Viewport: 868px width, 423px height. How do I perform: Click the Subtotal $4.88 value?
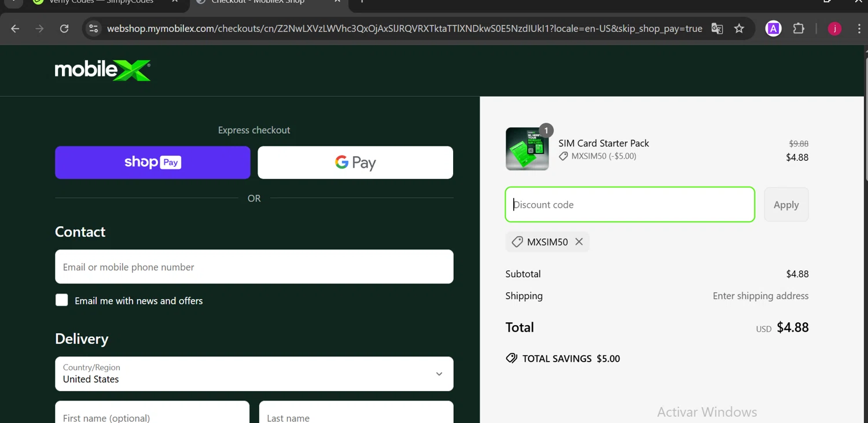click(797, 274)
